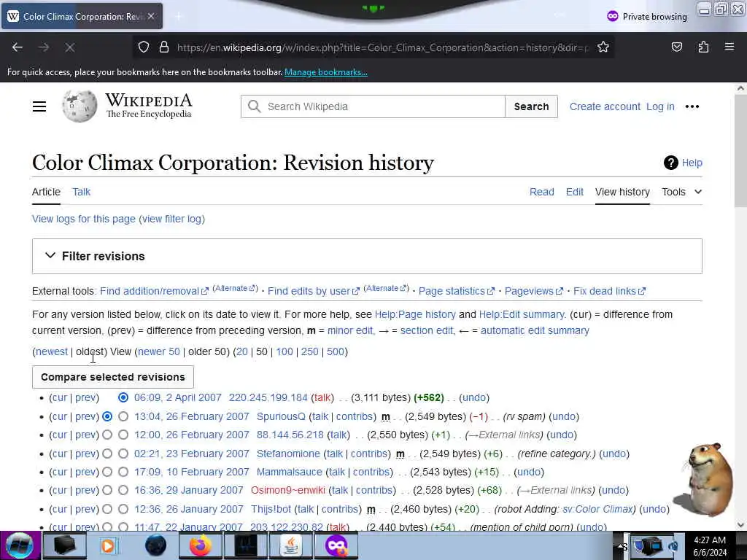Select newer radio for 06:09, 2 April 2007
The width and height of the screenshot is (747, 560).
coord(123,397)
